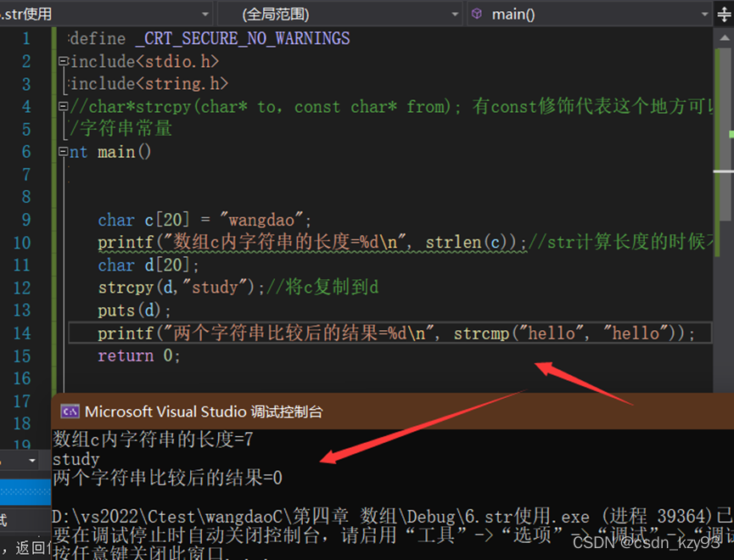Collapse the main() function at line 6

point(63,151)
